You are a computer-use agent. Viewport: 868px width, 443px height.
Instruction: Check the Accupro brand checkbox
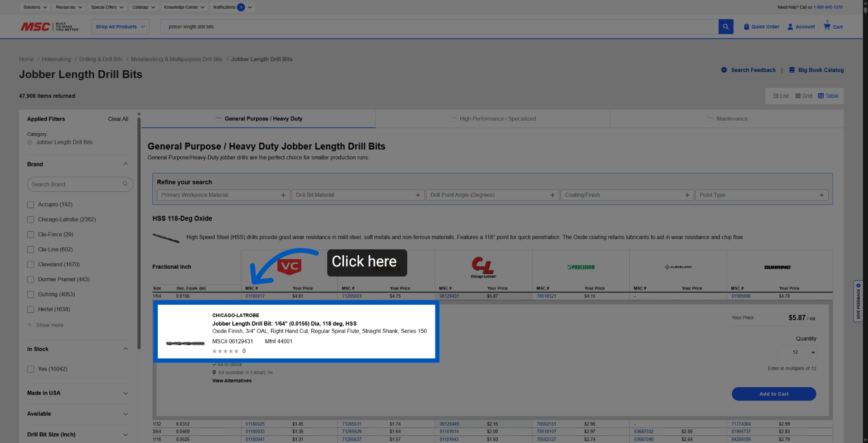tap(31, 205)
